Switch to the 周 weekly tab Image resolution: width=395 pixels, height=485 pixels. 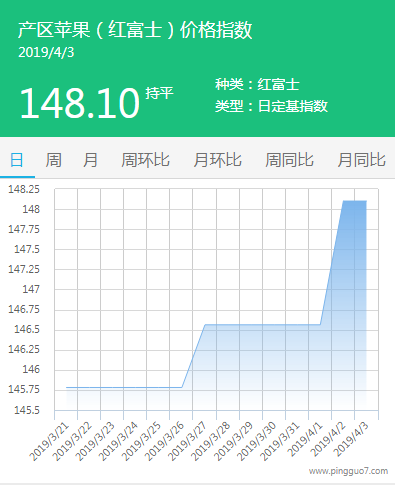(54, 160)
